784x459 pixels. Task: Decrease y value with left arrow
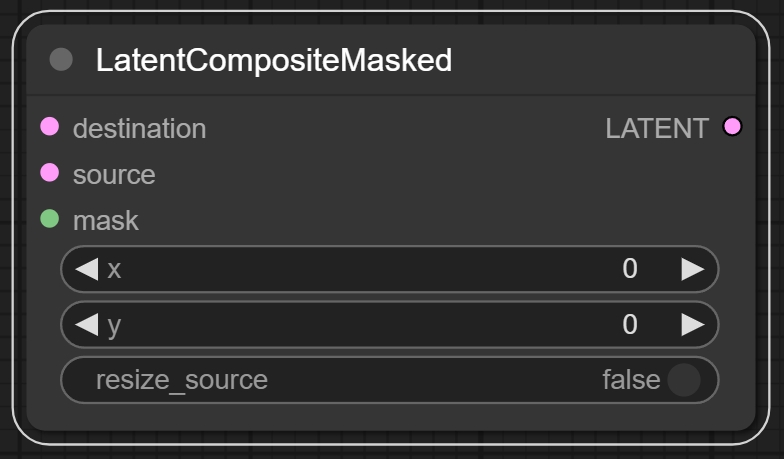[86, 324]
